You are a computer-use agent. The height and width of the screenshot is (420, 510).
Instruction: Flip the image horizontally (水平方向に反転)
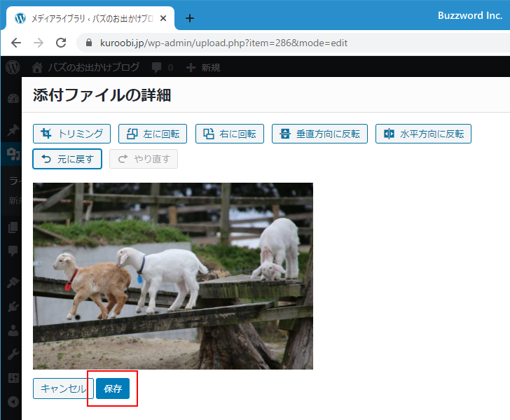[x=423, y=134]
